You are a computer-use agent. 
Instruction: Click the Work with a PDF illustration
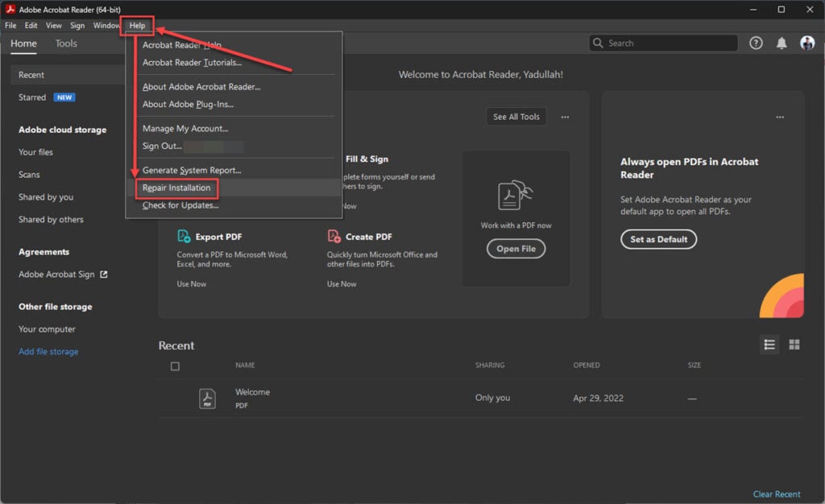[x=515, y=195]
